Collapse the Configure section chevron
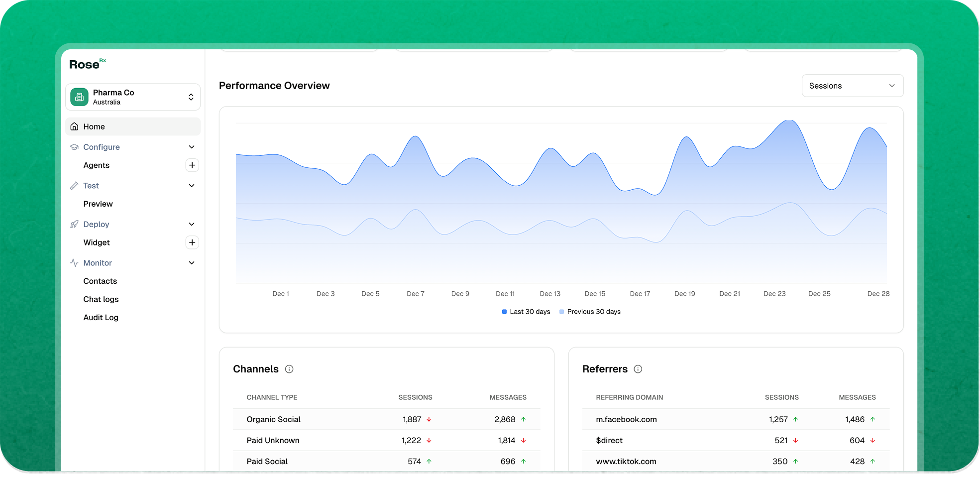 tap(192, 147)
